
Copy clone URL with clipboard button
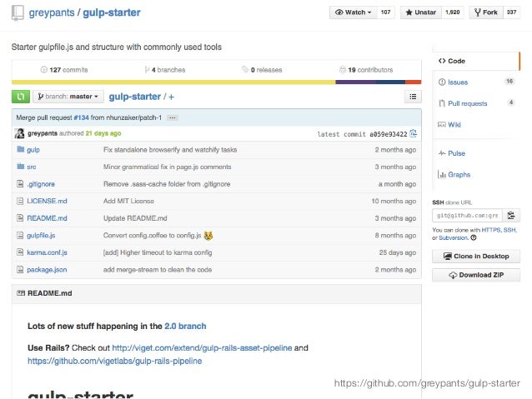click(x=511, y=216)
